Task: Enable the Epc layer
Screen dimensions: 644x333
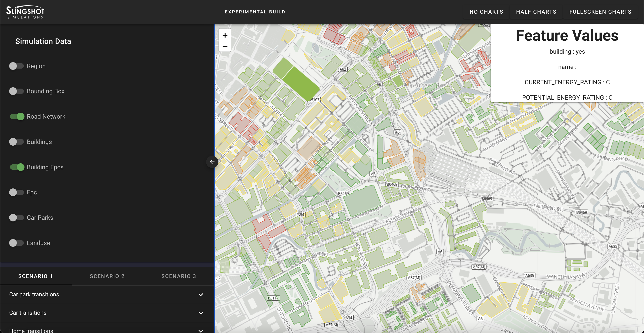Action: pos(16,192)
